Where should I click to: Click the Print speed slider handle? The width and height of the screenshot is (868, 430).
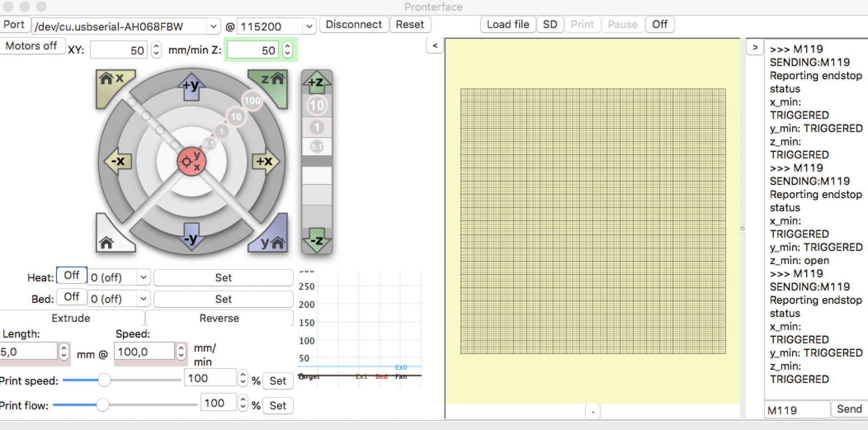pyautogui.click(x=104, y=380)
